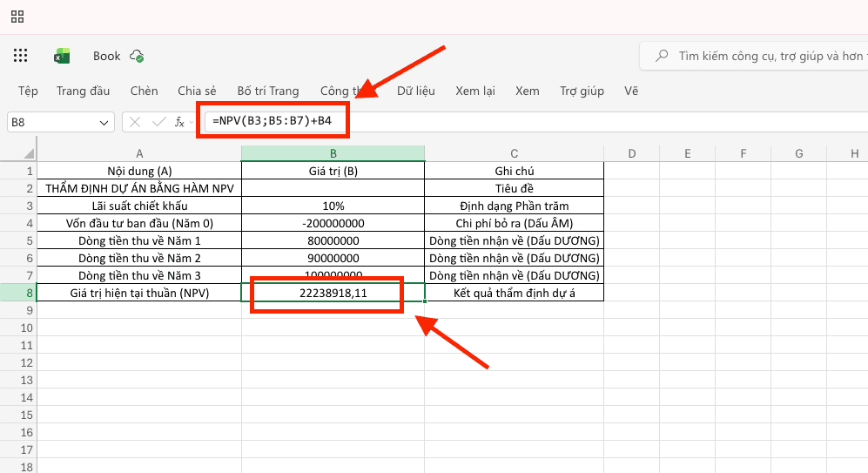Click cell "Kết quả thẩm định dự á"
Viewport: 868px width, 473px height.
tap(515, 293)
